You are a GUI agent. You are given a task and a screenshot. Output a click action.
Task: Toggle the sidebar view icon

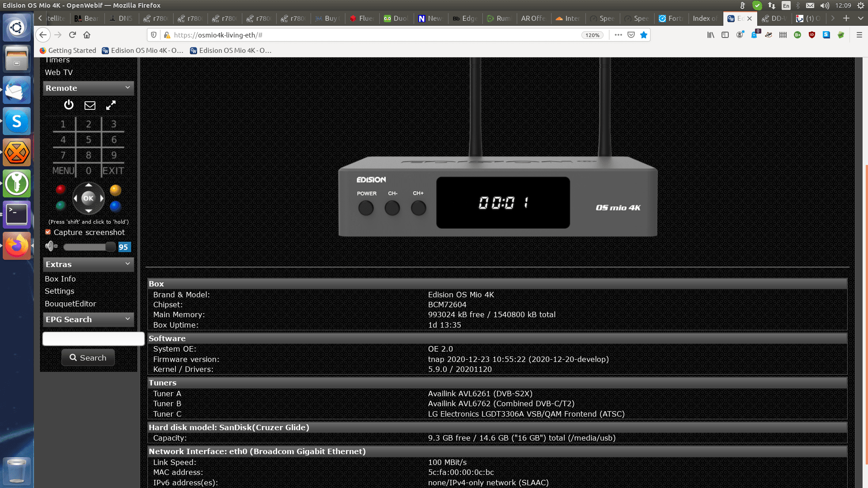(x=725, y=35)
